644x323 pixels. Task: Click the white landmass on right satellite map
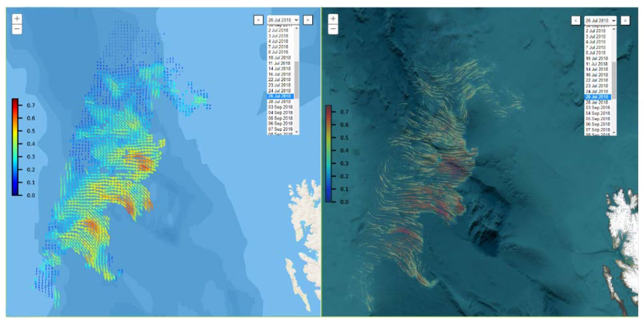623,233
